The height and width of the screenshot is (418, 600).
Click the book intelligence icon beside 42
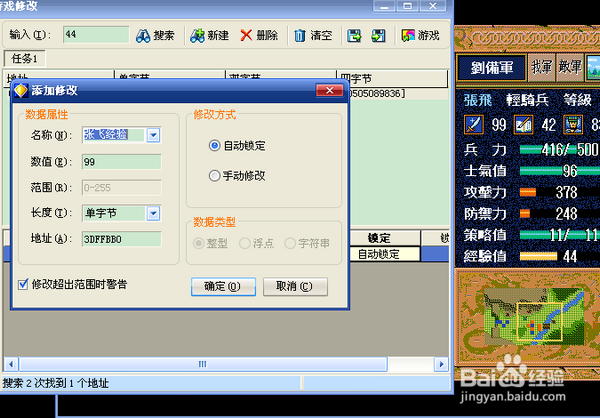coord(523,124)
